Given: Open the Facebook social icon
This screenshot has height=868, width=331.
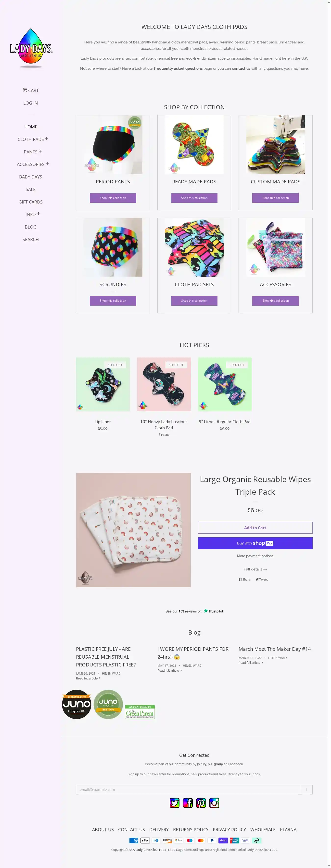Looking at the screenshot, I should pyautogui.click(x=188, y=803).
